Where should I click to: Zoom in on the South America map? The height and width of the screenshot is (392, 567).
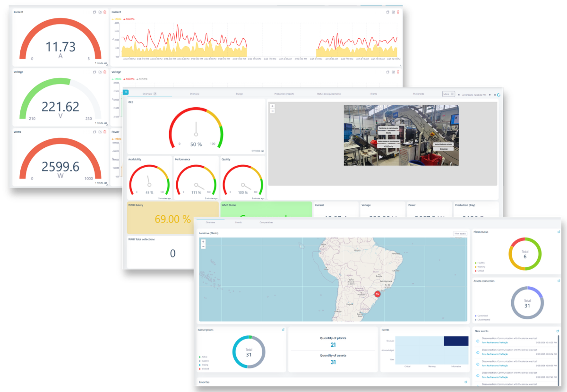tap(203, 241)
